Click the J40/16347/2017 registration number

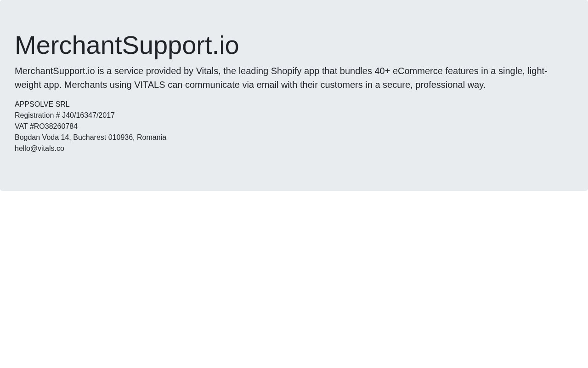pos(88,115)
